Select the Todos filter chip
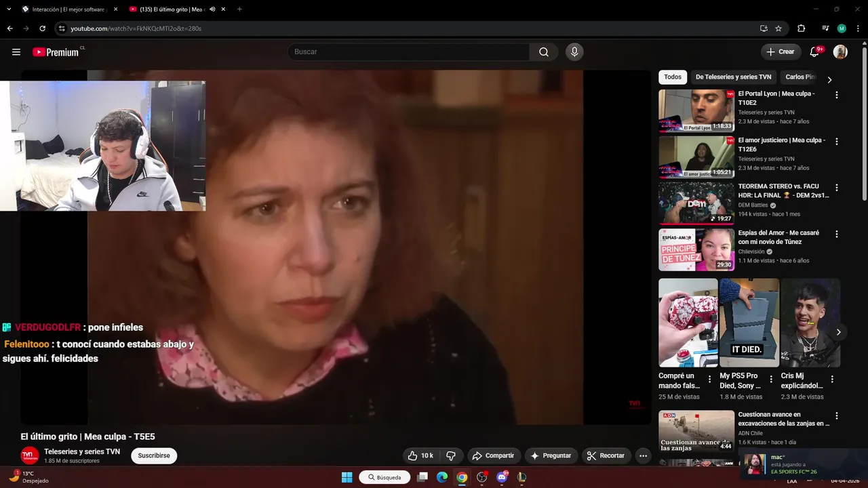868x488 pixels. pos(673,77)
